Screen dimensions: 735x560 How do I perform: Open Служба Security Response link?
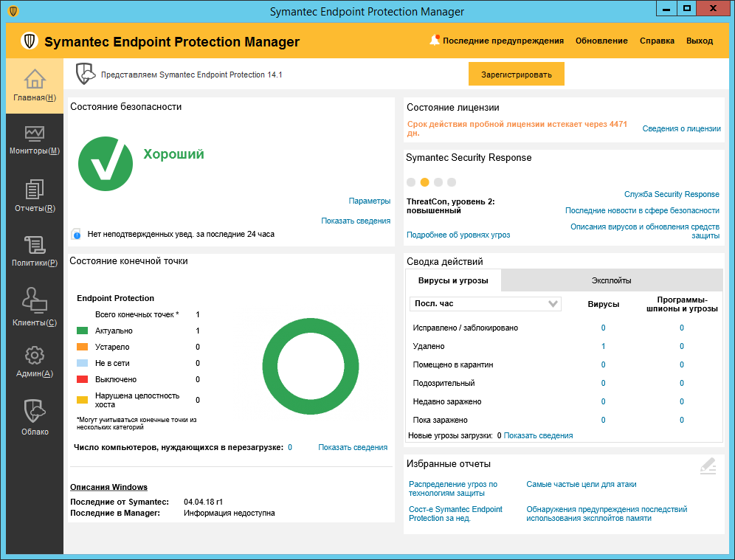672,194
